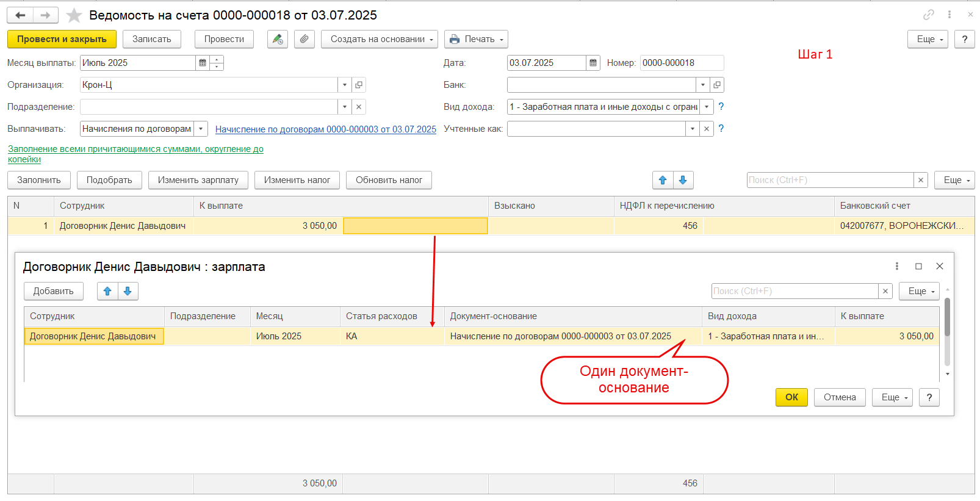Open Печать menu
Viewport: 980px width, 501px height.
point(476,39)
